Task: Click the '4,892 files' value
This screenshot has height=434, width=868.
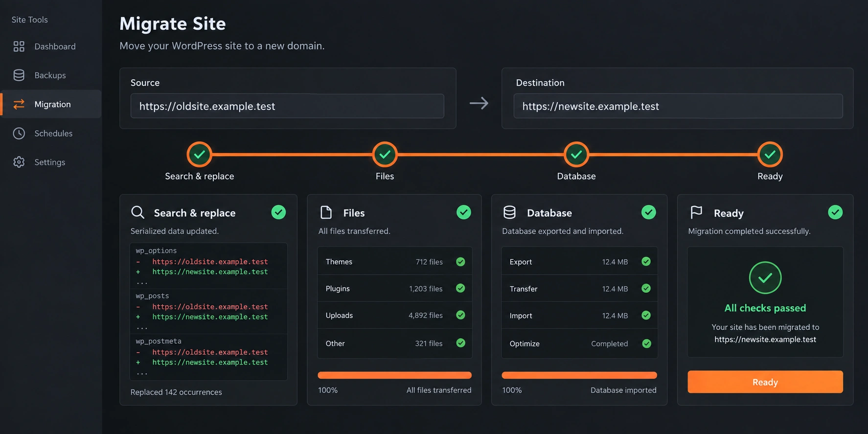Action: [x=426, y=315]
